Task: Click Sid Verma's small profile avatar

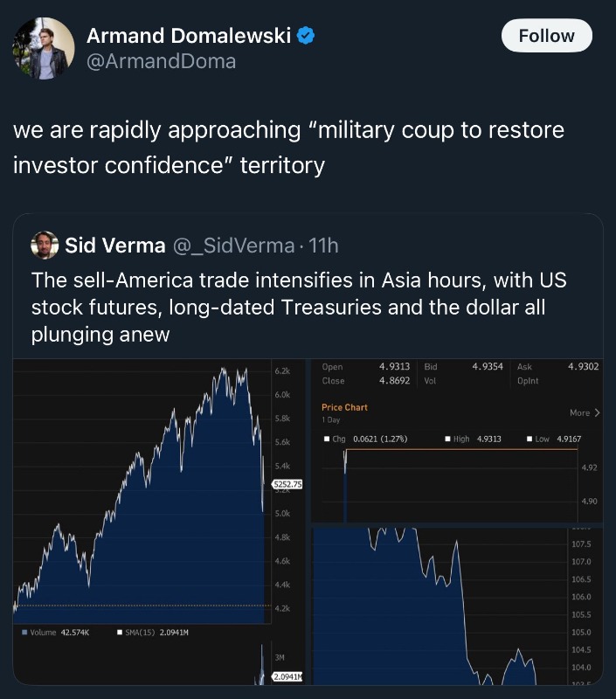Action: pos(45,246)
